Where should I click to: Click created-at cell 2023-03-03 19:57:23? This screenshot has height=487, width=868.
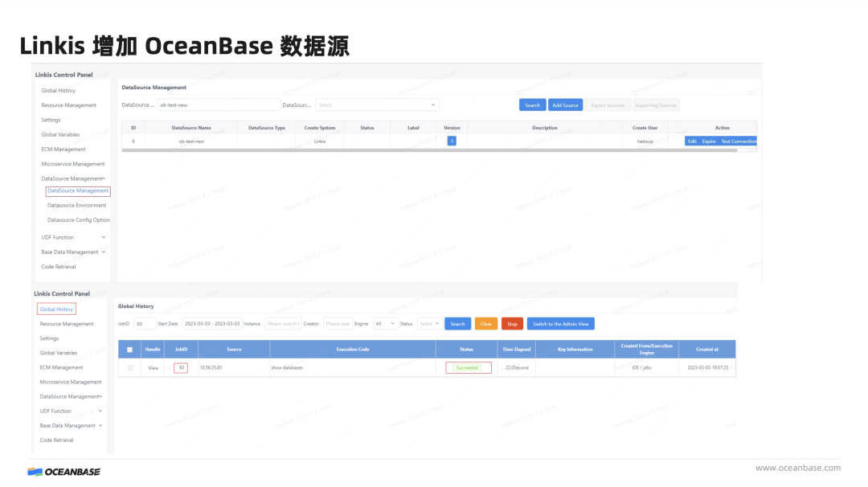707,368
